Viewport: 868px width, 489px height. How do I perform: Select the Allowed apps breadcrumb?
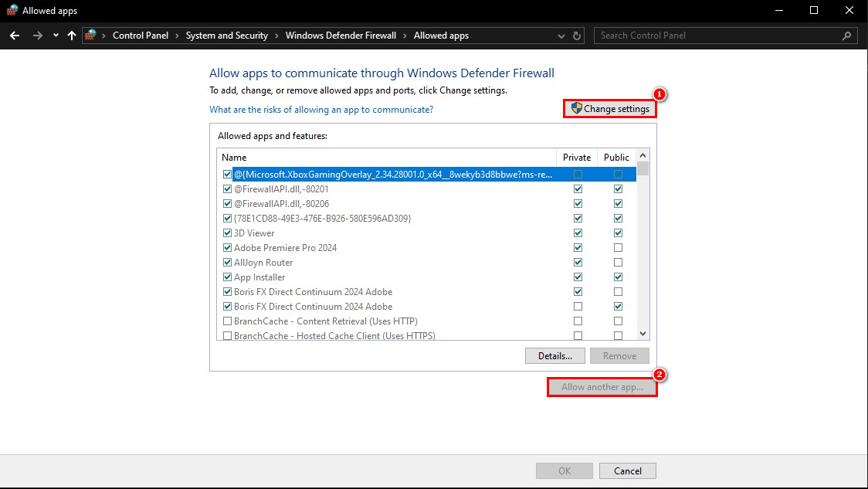[x=441, y=36]
